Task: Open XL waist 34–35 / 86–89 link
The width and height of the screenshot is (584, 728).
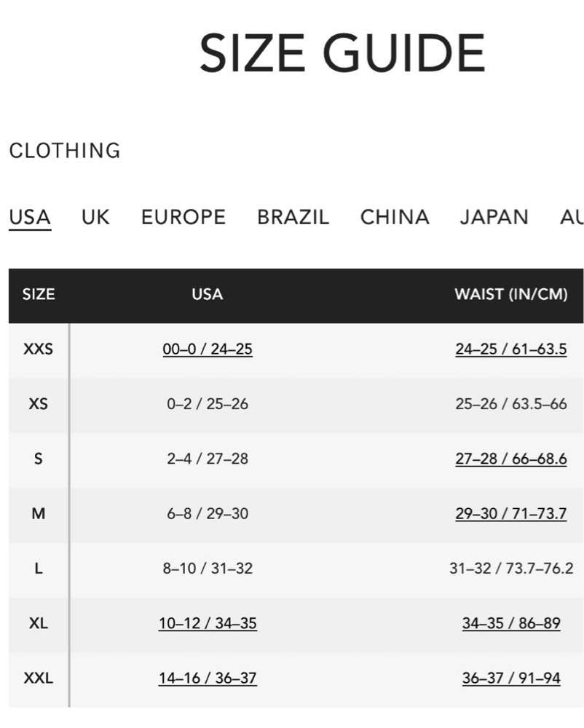Action: [511, 623]
